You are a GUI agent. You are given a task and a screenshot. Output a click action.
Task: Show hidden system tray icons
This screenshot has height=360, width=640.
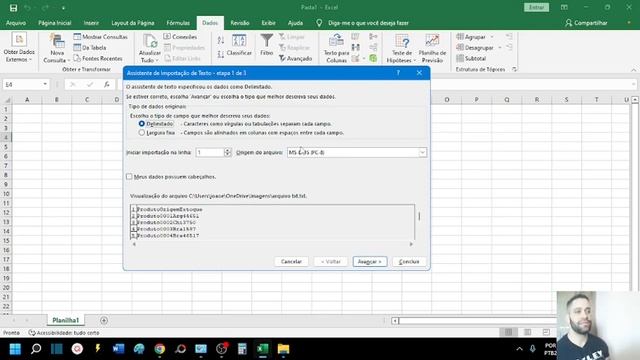tap(519, 349)
